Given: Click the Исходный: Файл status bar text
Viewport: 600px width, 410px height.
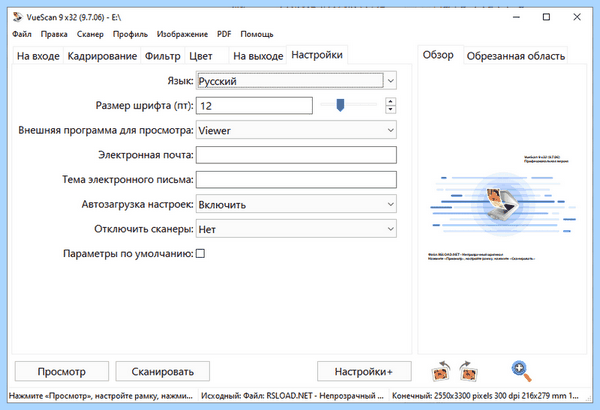Looking at the screenshot, I should [x=292, y=396].
